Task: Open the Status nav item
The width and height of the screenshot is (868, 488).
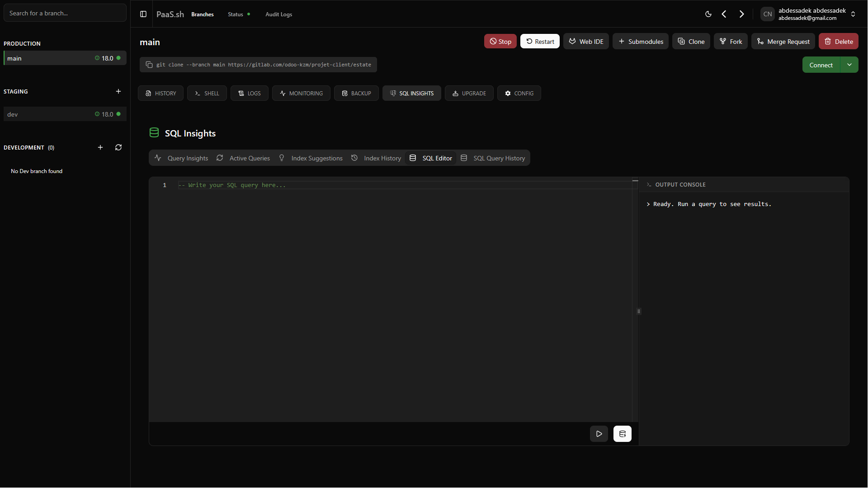Action: click(x=236, y=14)
